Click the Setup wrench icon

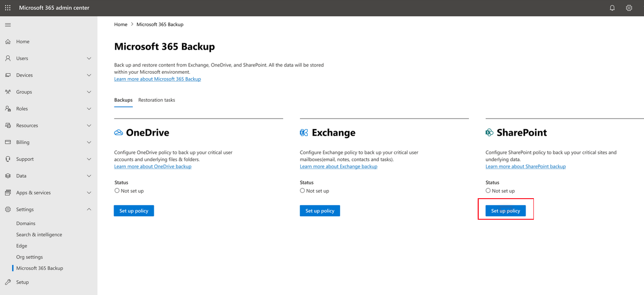pyautogui.click(x=8, y=282)
